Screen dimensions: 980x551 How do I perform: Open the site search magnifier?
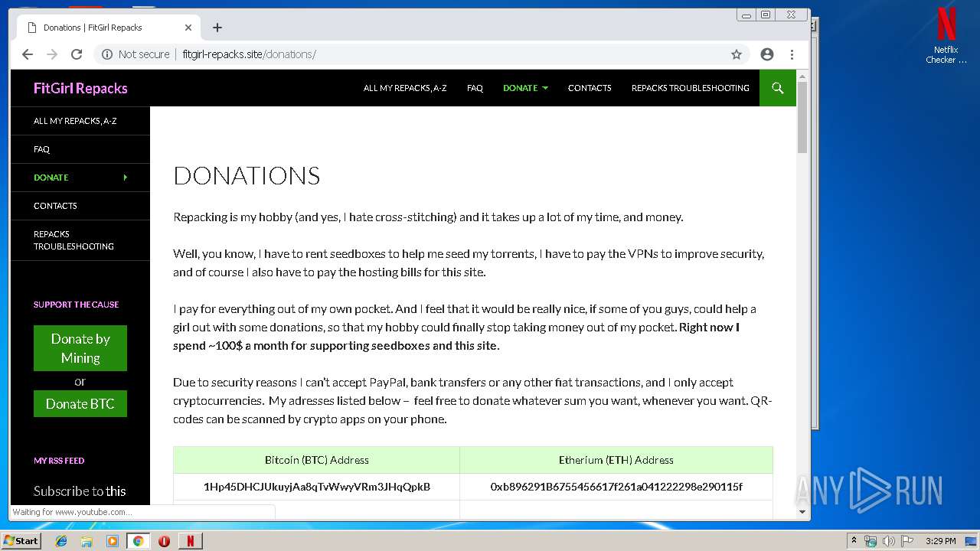[778, 88]
